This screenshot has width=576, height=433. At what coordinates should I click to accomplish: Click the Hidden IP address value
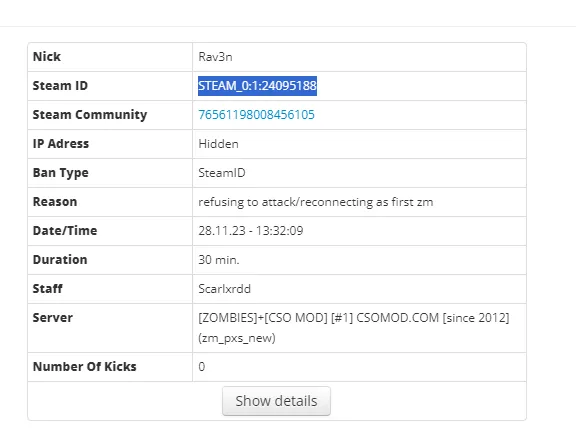[x=218, y=144]
